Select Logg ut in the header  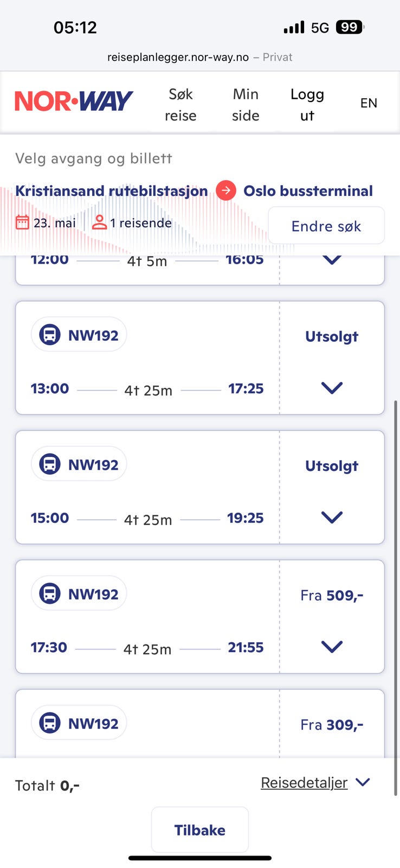click(307, 104)
